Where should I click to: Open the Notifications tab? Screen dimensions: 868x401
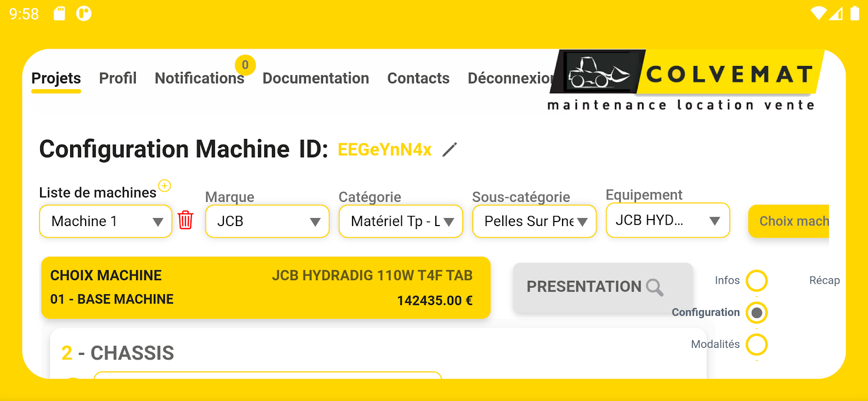[199, 78]
